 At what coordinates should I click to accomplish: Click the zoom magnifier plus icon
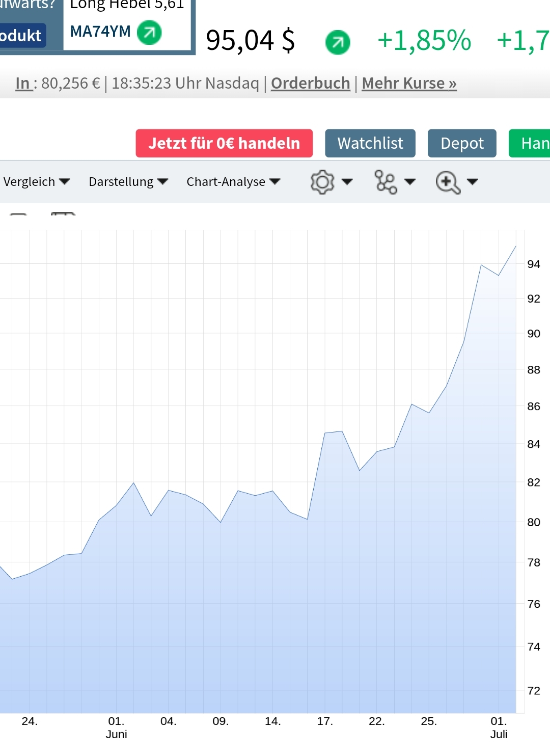tap(448, 182)
